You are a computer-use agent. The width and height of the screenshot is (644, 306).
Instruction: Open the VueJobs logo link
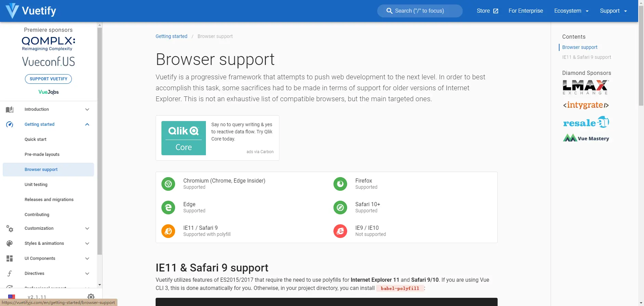pos(49,92)
